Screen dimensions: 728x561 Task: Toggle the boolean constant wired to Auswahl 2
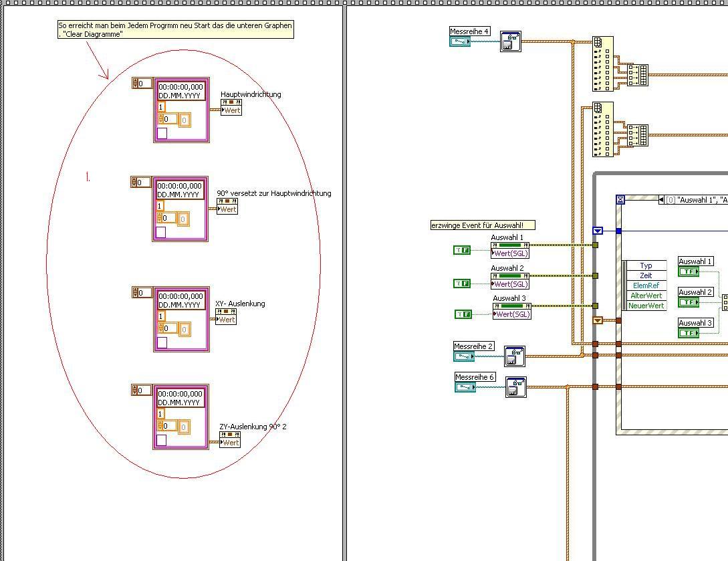click(x=462, y=284)
